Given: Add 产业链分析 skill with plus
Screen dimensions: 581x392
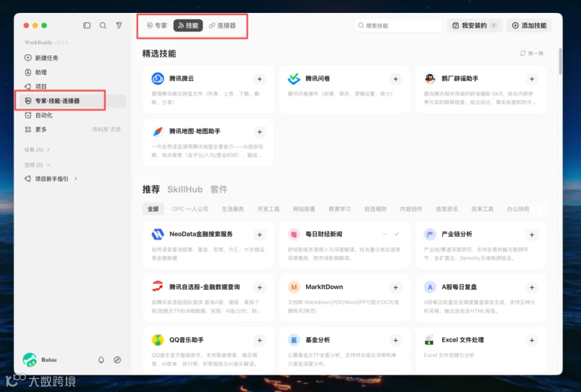Looking at the screenshot, I should [x=532, y=235].
